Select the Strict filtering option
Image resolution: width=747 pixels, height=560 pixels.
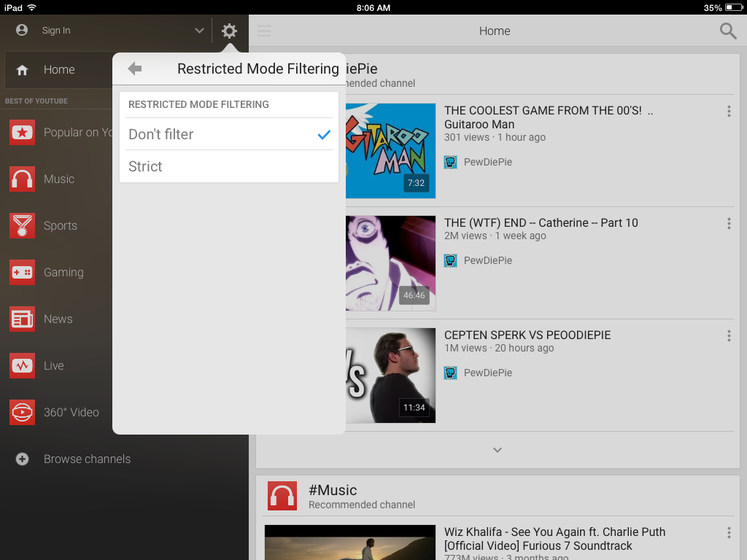pyautogui.click(x=229, y=166)
